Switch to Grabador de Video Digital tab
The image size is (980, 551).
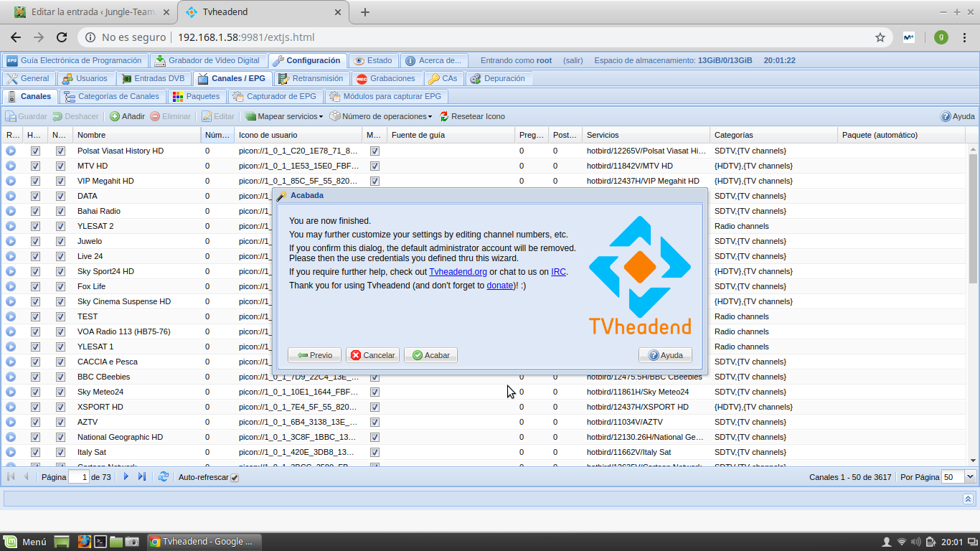tap(207, 60)
